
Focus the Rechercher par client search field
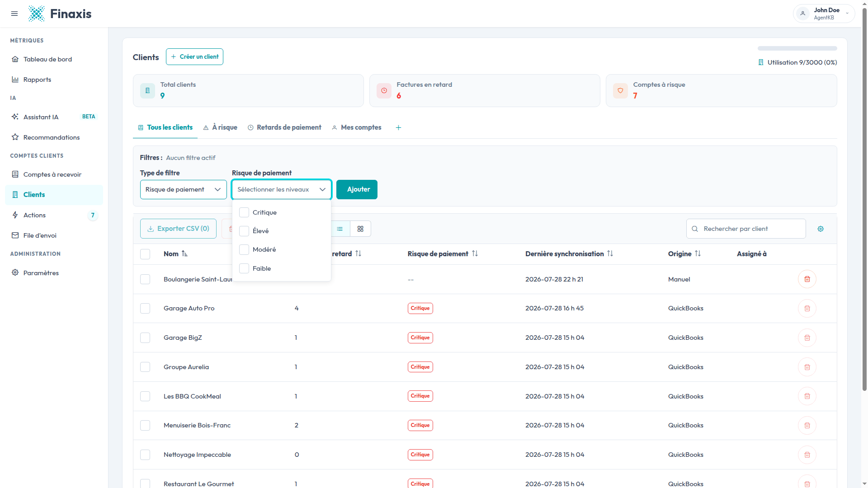pos(746,229)
